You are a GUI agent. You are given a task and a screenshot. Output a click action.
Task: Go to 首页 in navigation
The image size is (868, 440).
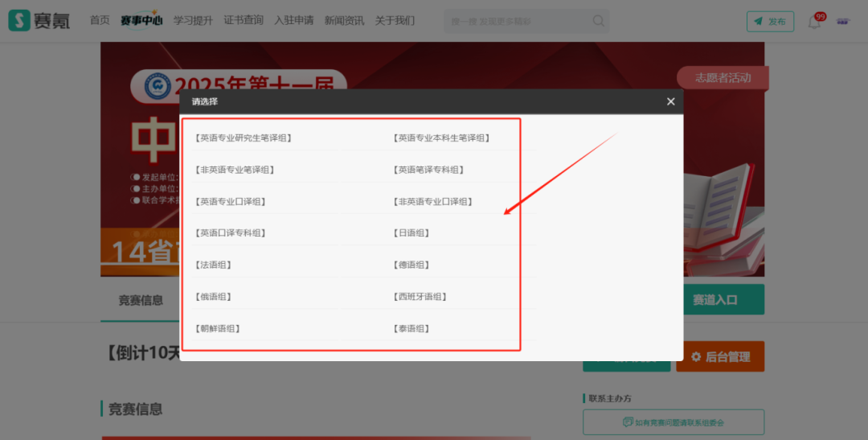pyautogui.click(x=100, y=20)
